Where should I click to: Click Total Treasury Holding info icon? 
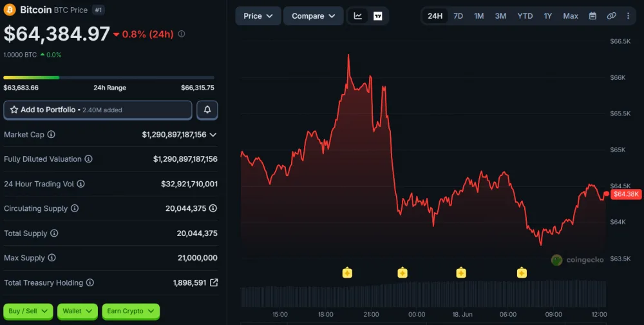[90, 282]
